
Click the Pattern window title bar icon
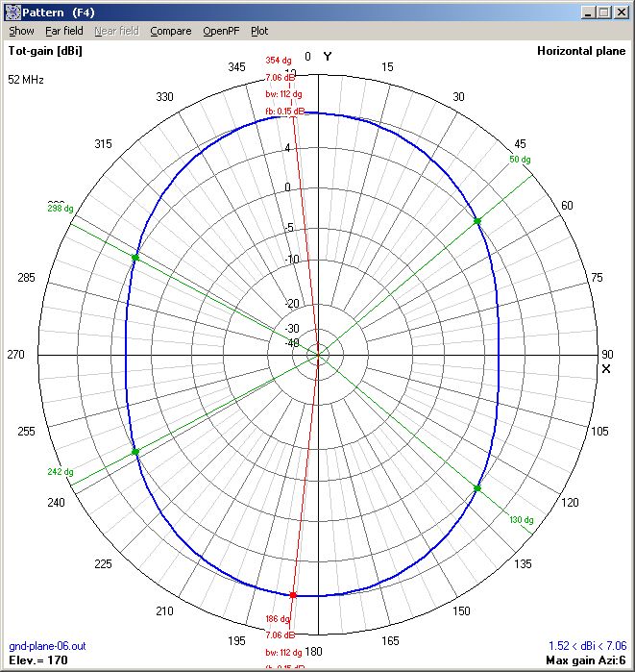coord(12,12)
